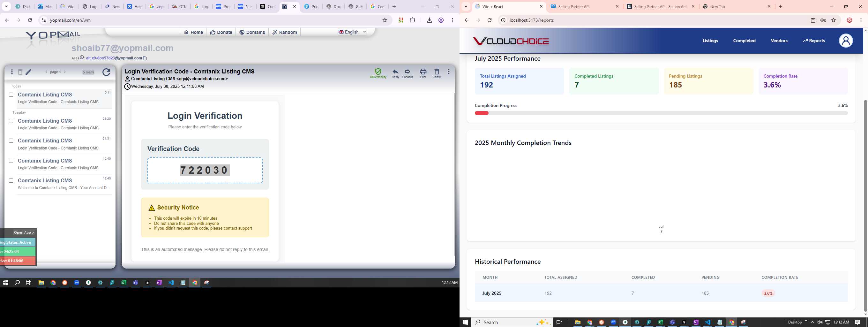Switch to the New Tab browser tab
The height and width of the screenshot is (327, 868).
click(x=737, y=6)
